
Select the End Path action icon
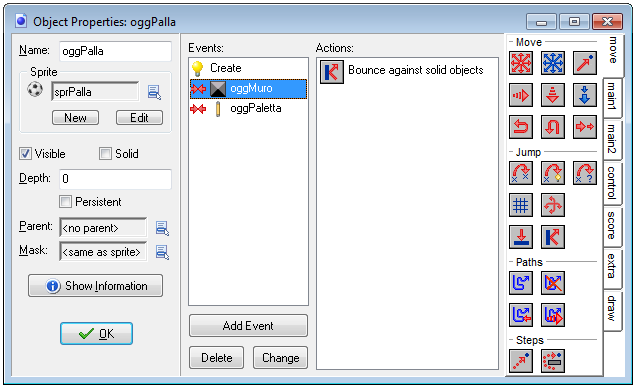553,283
